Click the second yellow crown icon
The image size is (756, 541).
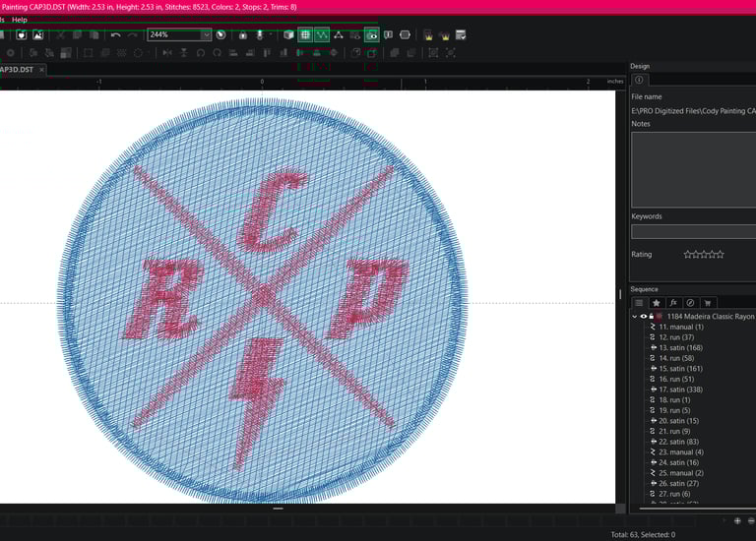pyautogui.click(x=445, y=35)
